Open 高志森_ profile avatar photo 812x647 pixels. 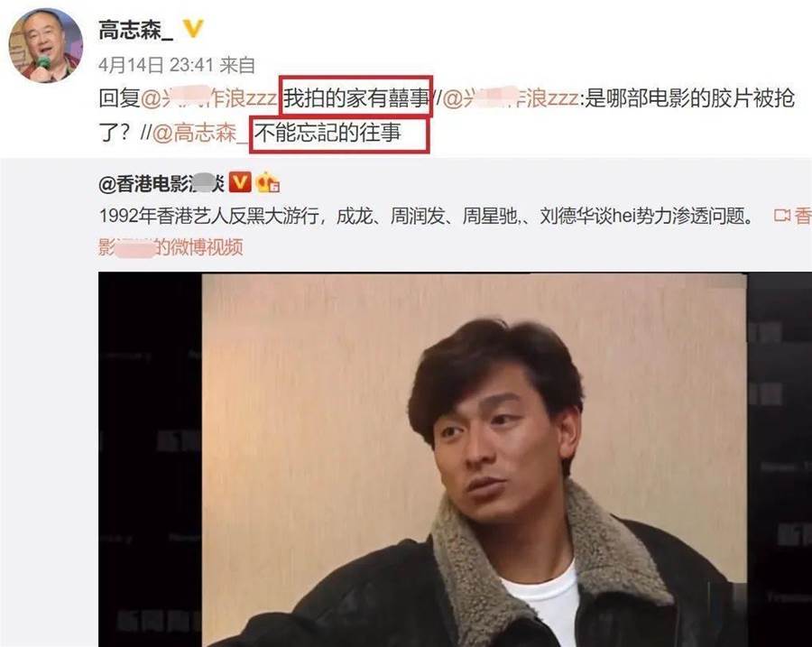click(x=46, y=46)
